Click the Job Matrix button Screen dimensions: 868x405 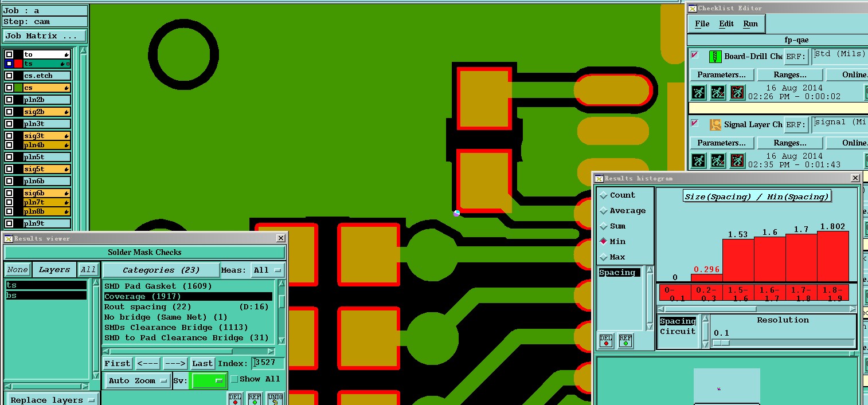[45, 36]
